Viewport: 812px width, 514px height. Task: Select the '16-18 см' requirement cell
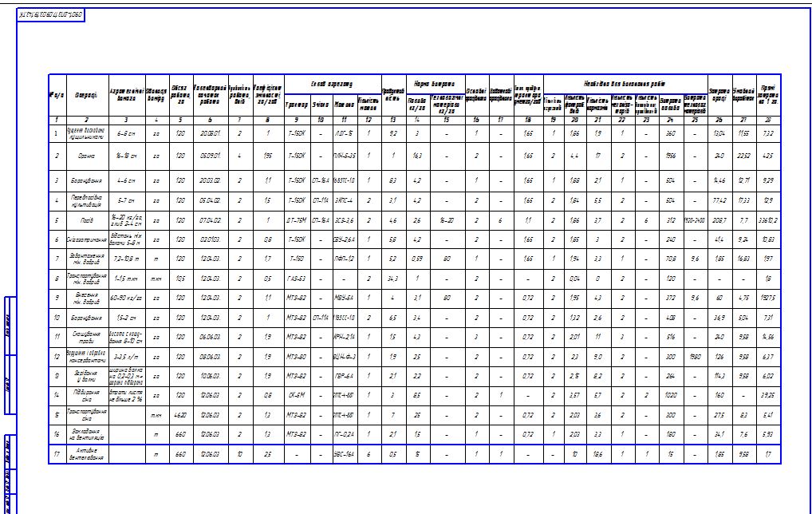click(126, 156)
